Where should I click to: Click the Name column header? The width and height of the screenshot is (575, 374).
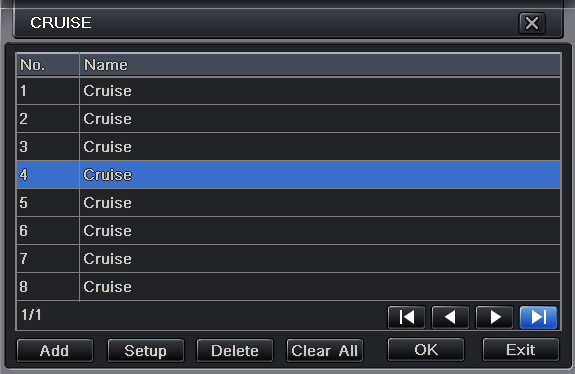[320, 65]
